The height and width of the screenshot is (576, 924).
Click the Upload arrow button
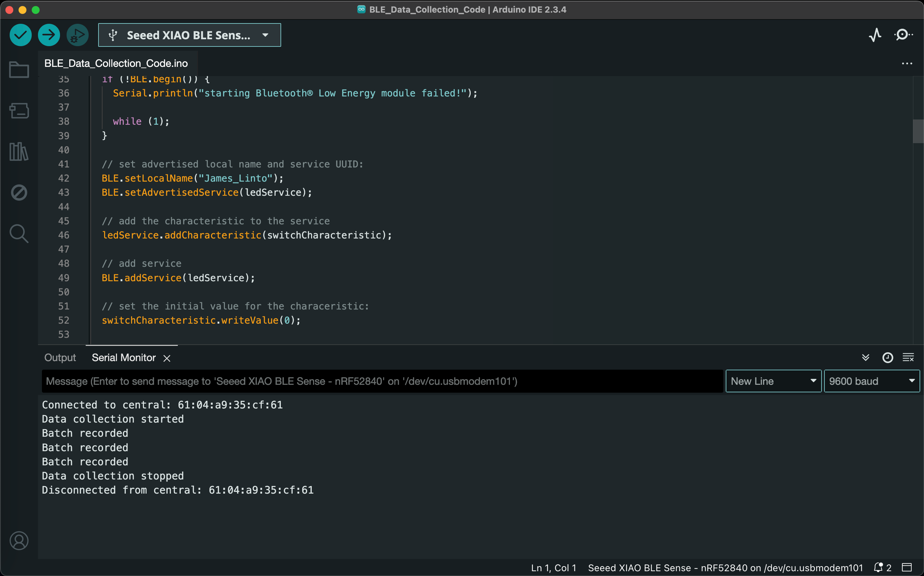point(49,35)
